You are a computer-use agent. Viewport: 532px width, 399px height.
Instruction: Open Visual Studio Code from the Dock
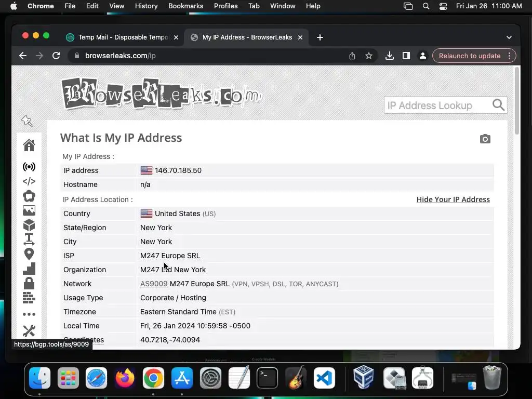[x=324, y=378]
